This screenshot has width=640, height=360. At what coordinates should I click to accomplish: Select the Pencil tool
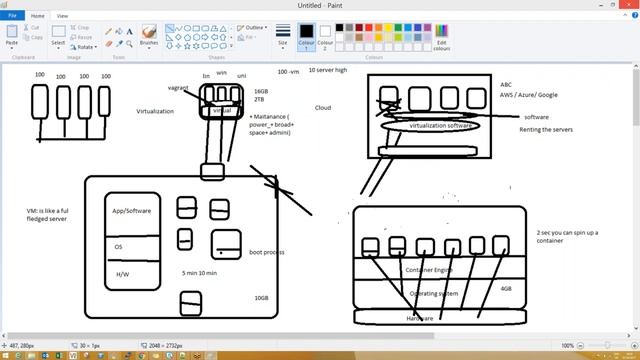(109, 31)
